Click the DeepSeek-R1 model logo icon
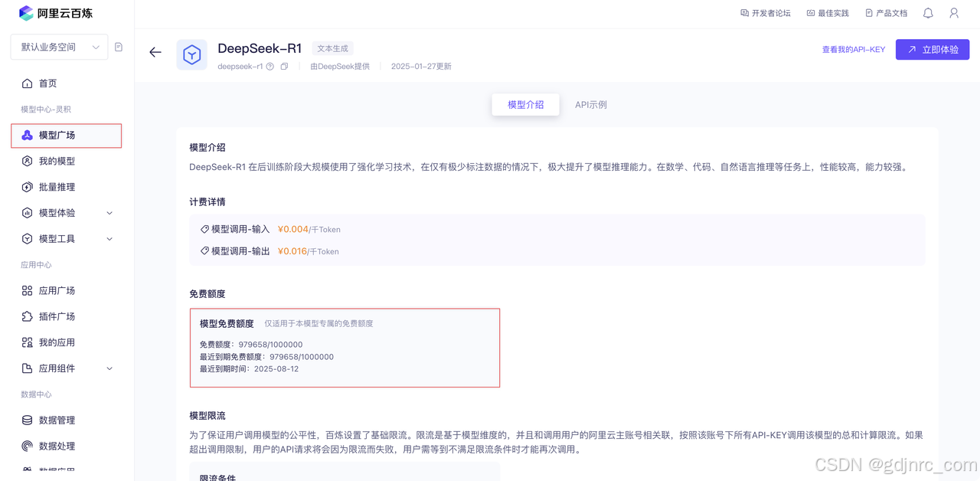This screenshot has width=980, height=481. [191, 55]
